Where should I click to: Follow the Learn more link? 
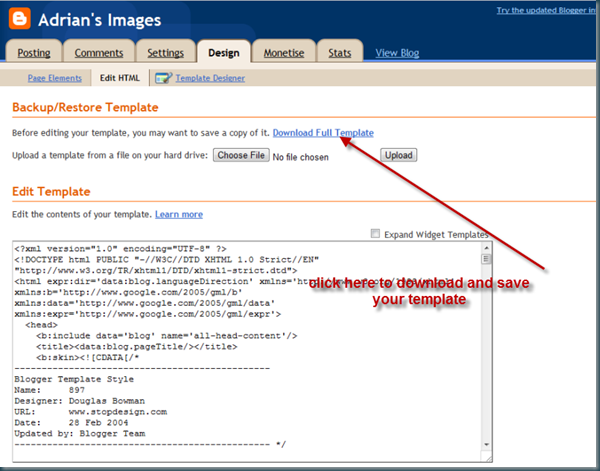[x=179, y=214]
